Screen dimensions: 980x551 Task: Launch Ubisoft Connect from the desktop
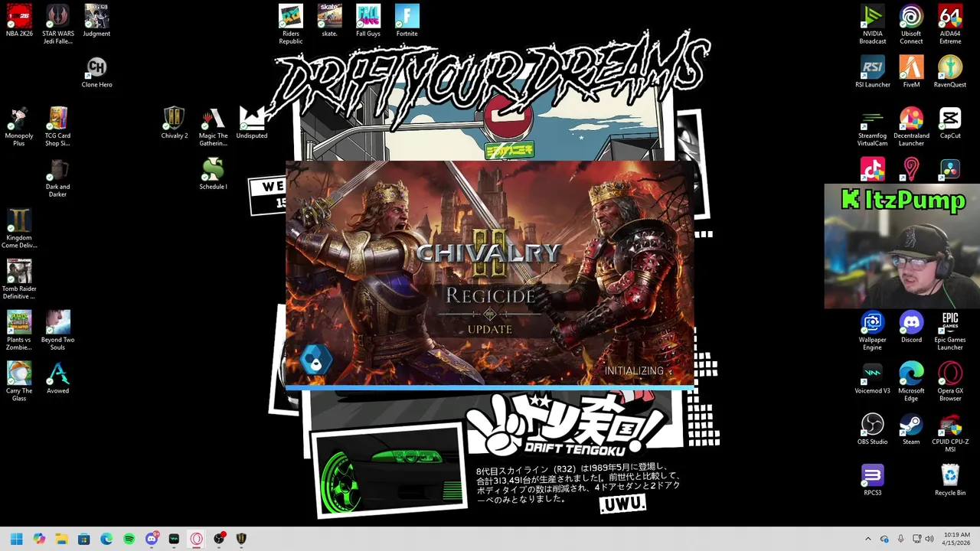(911, 24)
